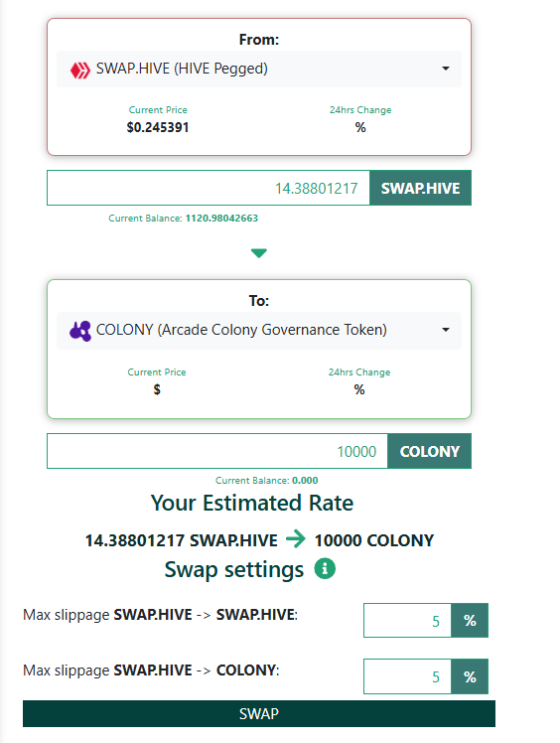This screenshot has height=743, width=560.
Task: Click the SWAP.HIVE current balance 1120.98042663
Action: pos(221,218)
